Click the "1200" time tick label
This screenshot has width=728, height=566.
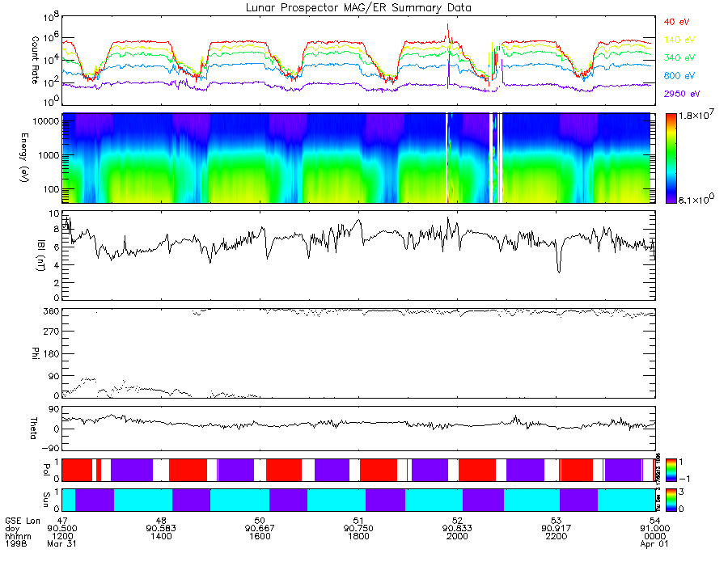[62, 536]
